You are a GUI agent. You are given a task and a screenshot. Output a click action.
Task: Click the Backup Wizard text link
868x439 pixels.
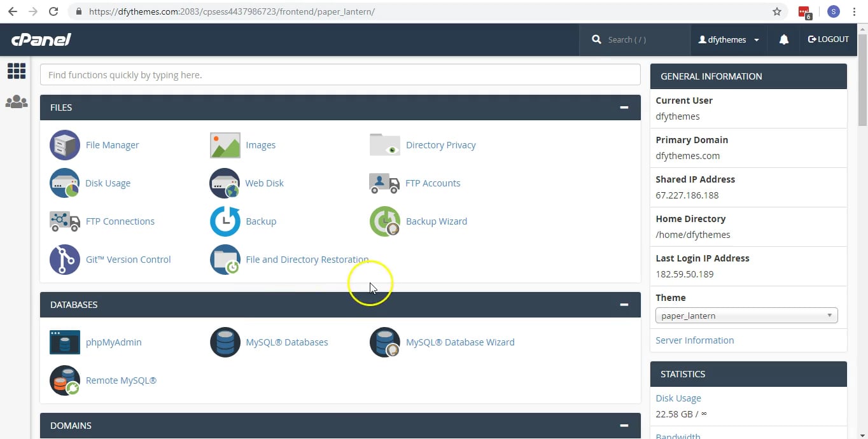click(437, 221)
